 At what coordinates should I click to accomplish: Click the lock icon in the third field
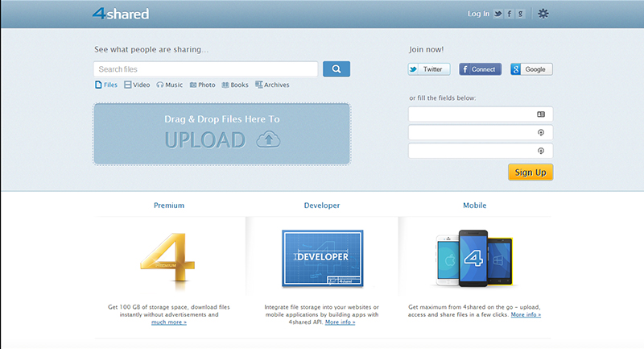(541, 151)
